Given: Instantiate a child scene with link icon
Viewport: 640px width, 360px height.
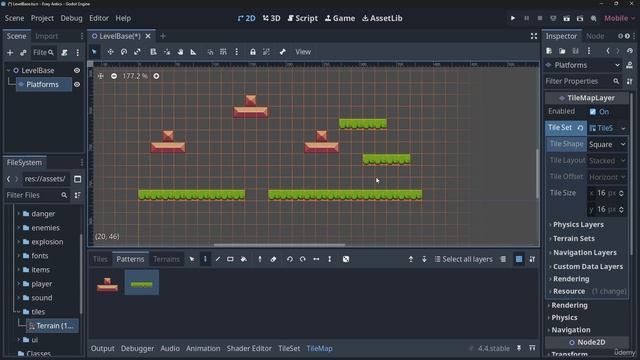Looking at the screenshot, I should (23, 53).
